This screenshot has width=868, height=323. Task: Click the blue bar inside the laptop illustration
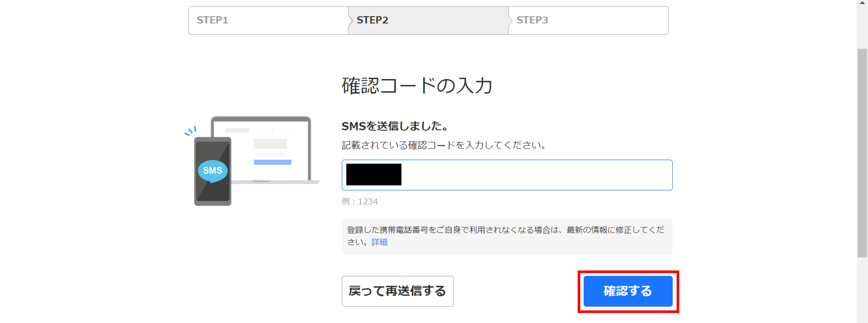coord(273,162)
